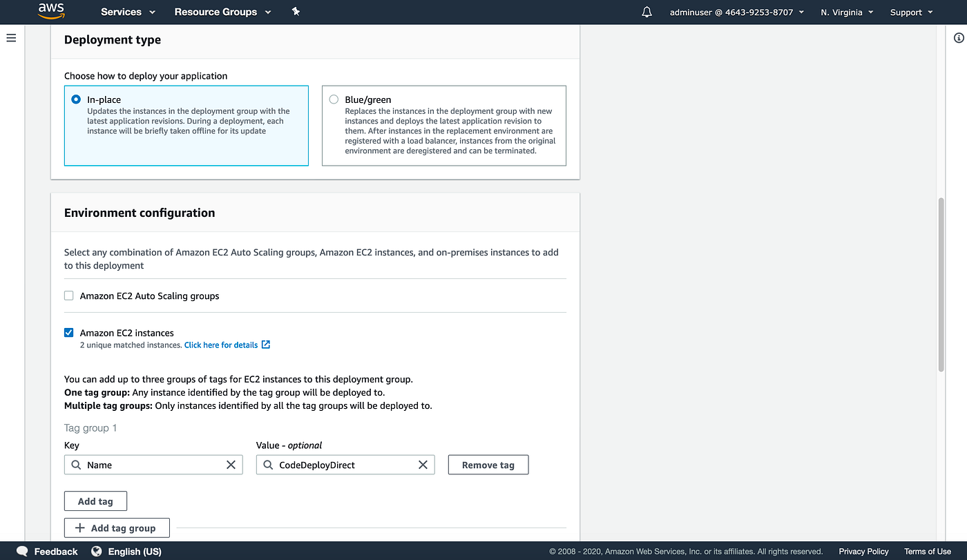The height and width of the screenshot is (560, 967).
Task: Open the AWS home via the AWS logo
Action: (51, 12)
